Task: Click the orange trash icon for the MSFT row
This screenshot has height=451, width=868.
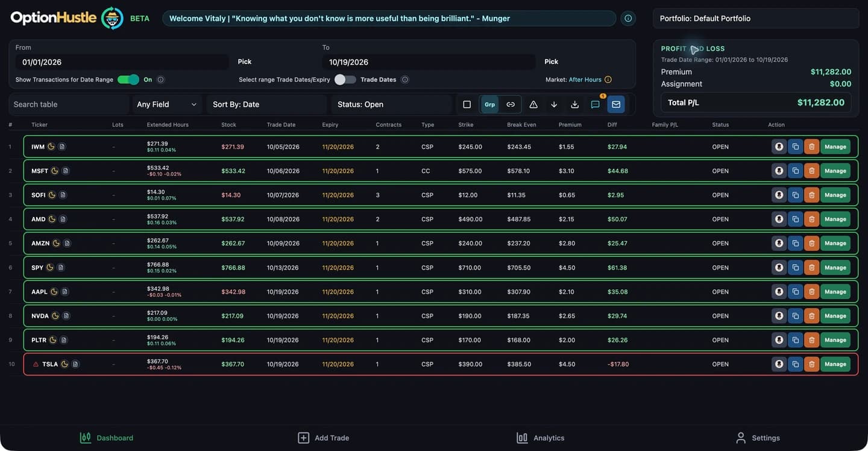Action: [812, 171]
